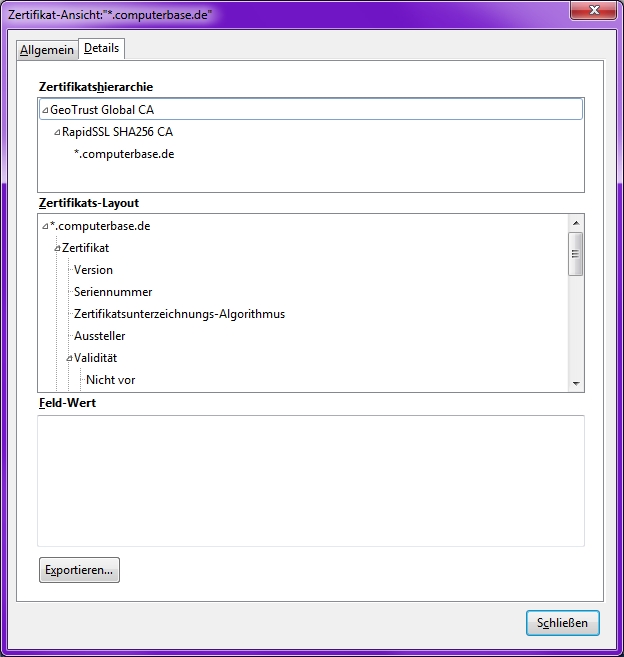The image size is (624, 657).
Task: Click the layout list scroll-down arrow
Action: 576,383
